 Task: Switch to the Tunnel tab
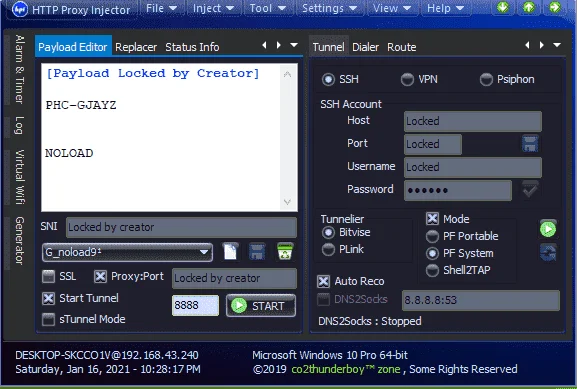tap(329, 47)
